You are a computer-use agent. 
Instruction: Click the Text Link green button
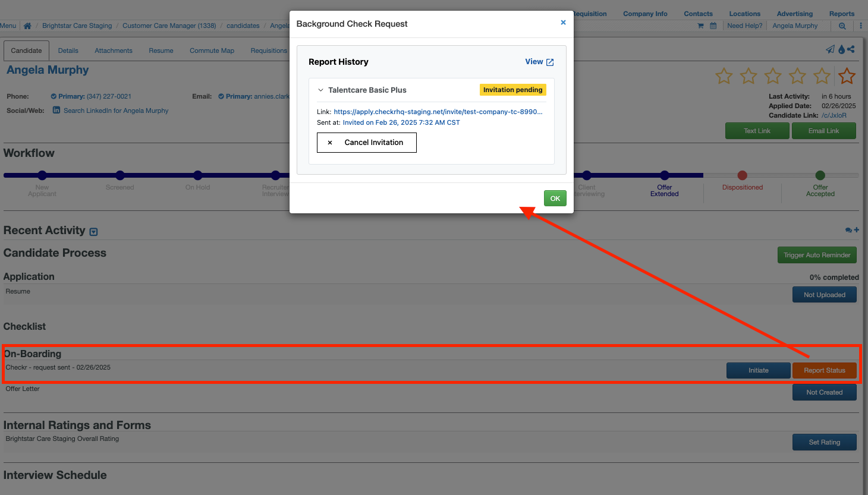(757, 131)
